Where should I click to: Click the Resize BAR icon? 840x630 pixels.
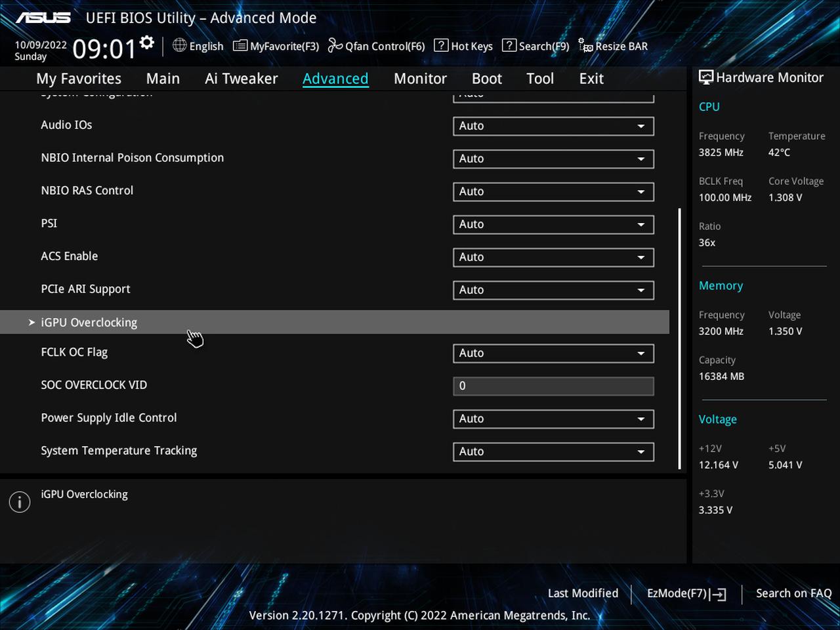(x=585, y=45)
